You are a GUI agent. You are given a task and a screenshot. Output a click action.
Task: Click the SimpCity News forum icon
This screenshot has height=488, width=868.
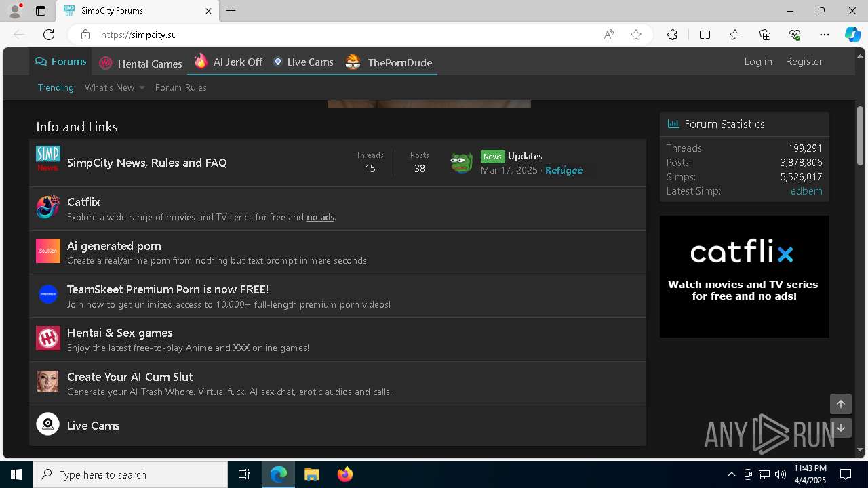point(47,159)
